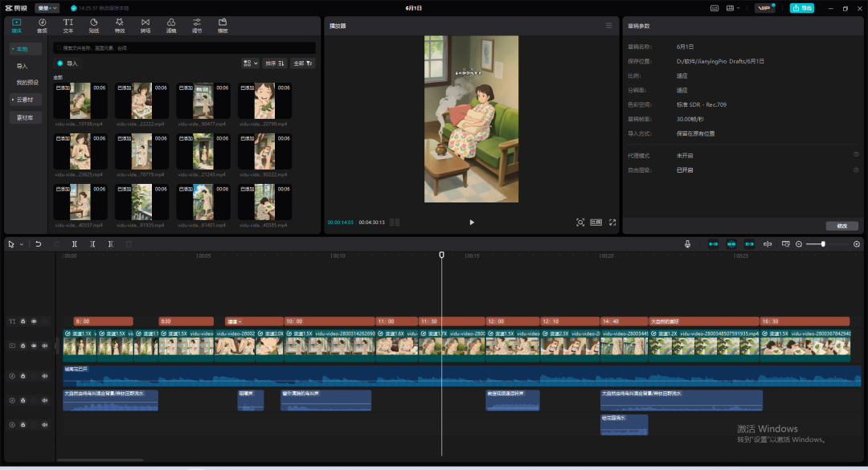Click the undo arrow in timeline toolbar

click(x=38, y=244)
